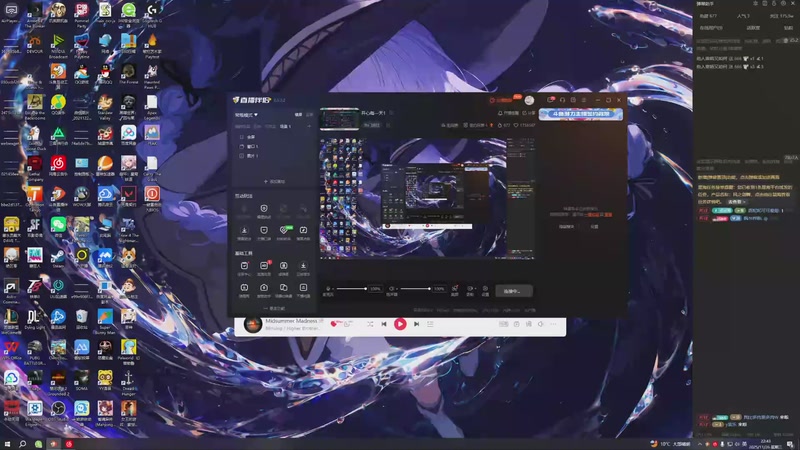Viewport: 800px width, 450px height.
Task: Open the WeChat desktop icon
Action: (58, 225)
